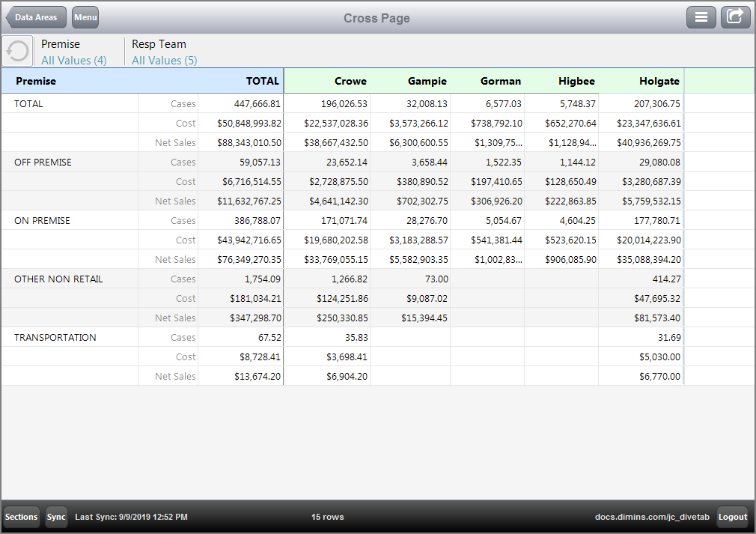Sort by the Premise column header

pyautogui.click(x=36, y=81)
